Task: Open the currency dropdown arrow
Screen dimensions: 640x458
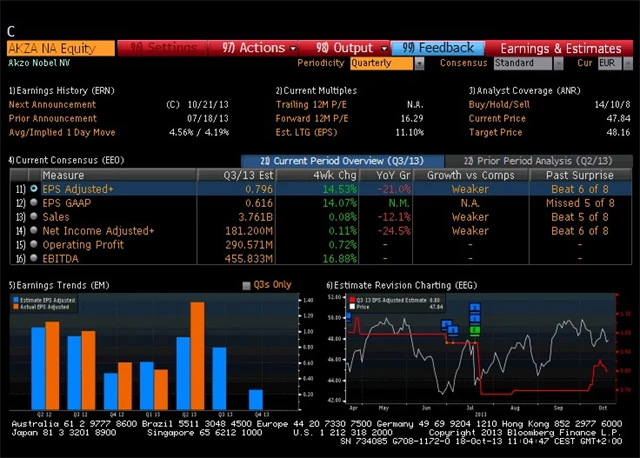Action: [628, 63]
